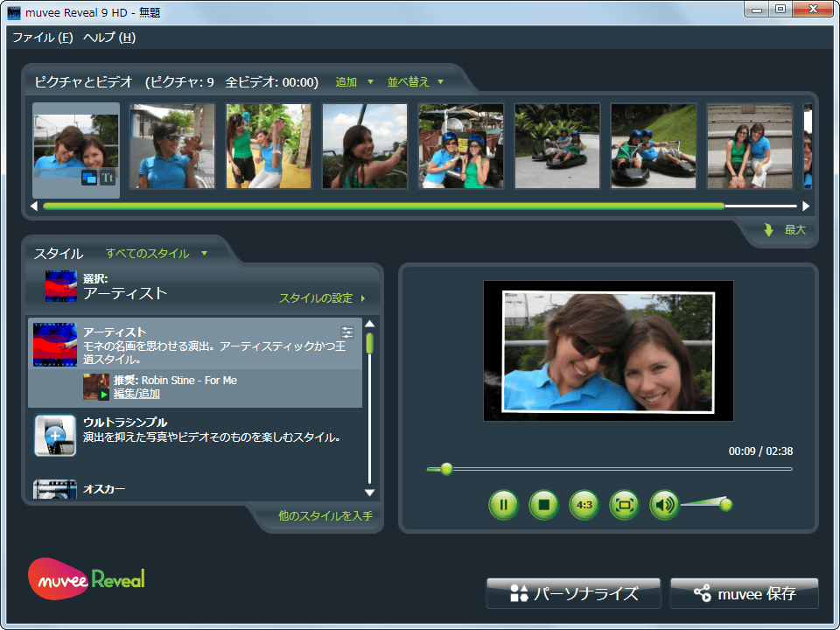Select photo of two women wearing helmets

(x=461, y=146)
